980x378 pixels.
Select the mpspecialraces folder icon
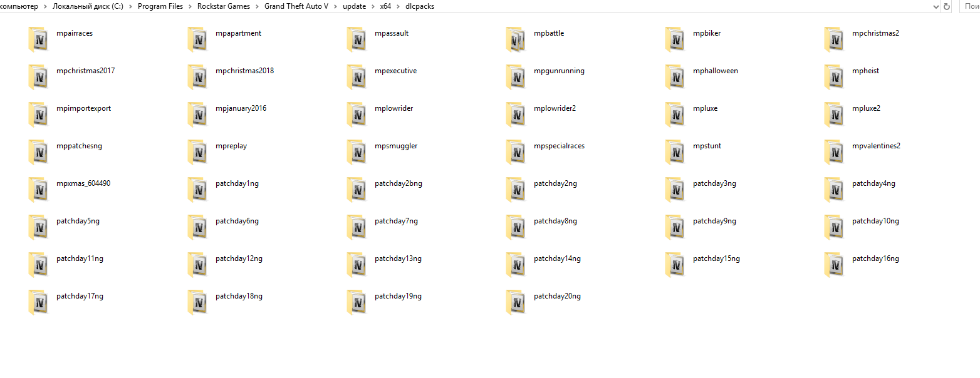pyautogui.click(x=516, y=153)
